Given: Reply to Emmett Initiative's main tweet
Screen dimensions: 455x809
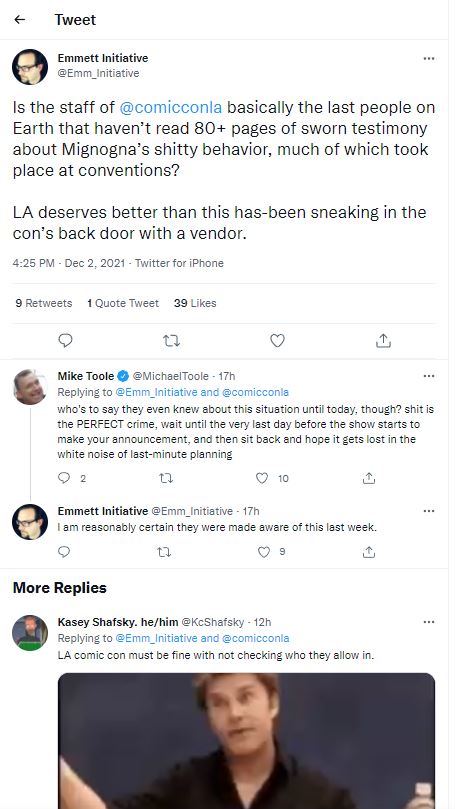Looking at the screenshot, I should pyautogui.click(x=65, y=341).
